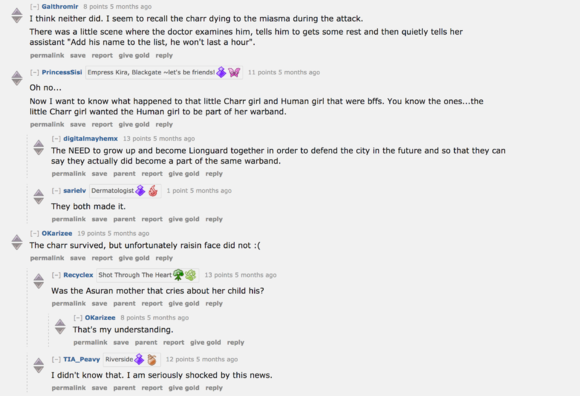Open permalink for OKarizee's top-level comment

tap(47, 258)
